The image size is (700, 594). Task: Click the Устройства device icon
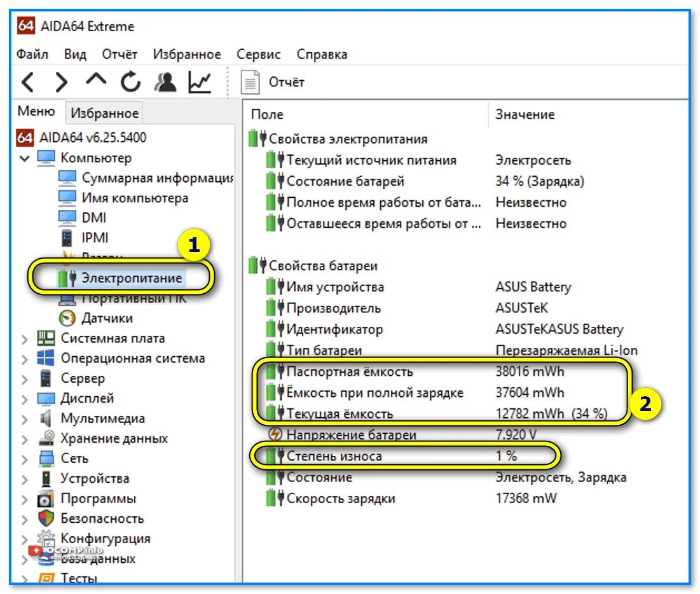pyautogui.click(x=46, y=478)
